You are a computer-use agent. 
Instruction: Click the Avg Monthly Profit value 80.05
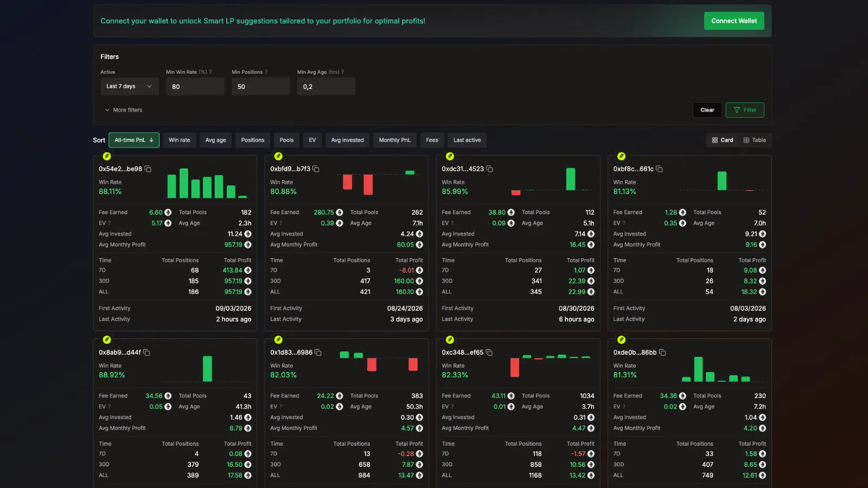(x=405, y=245)
